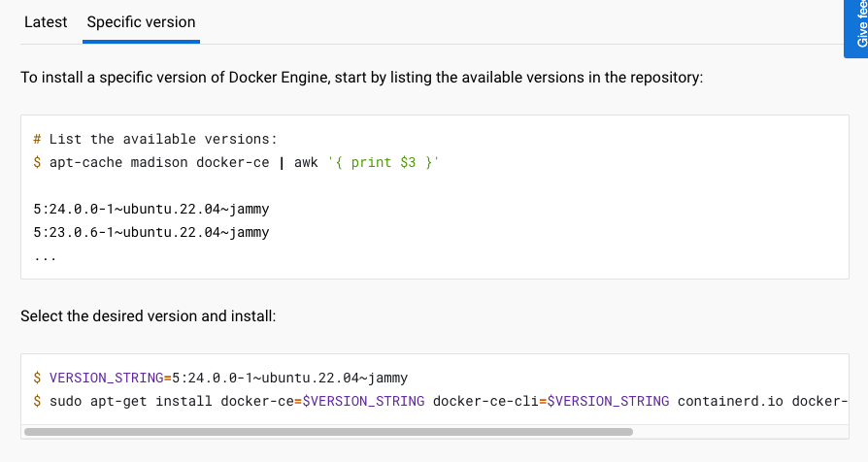Click the VERSION_STRING= assignment line

coord(220,378)
